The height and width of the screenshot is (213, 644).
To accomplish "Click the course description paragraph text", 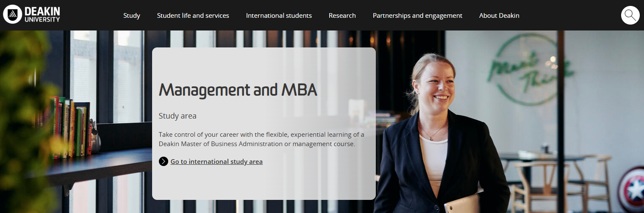I will click(x=261, y=139).
